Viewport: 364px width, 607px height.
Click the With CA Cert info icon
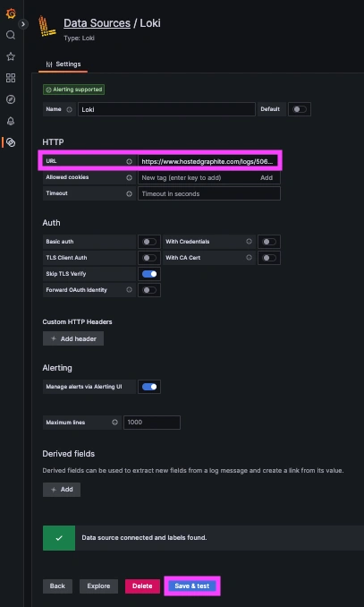click(x=250, y=257)
